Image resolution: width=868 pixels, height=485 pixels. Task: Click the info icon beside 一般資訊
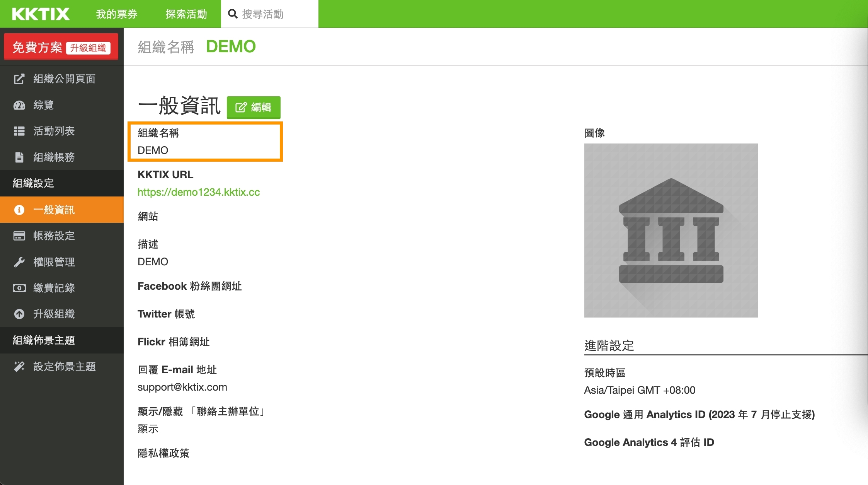coord(19,210)
